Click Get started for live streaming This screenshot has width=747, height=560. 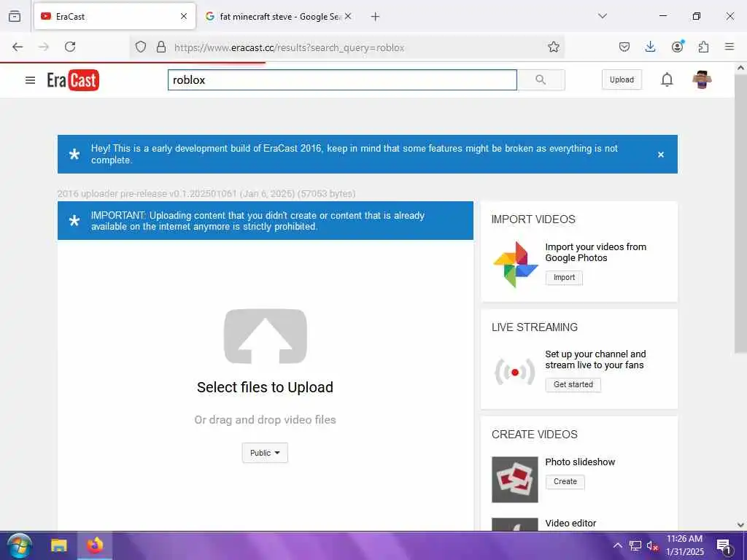573,385
